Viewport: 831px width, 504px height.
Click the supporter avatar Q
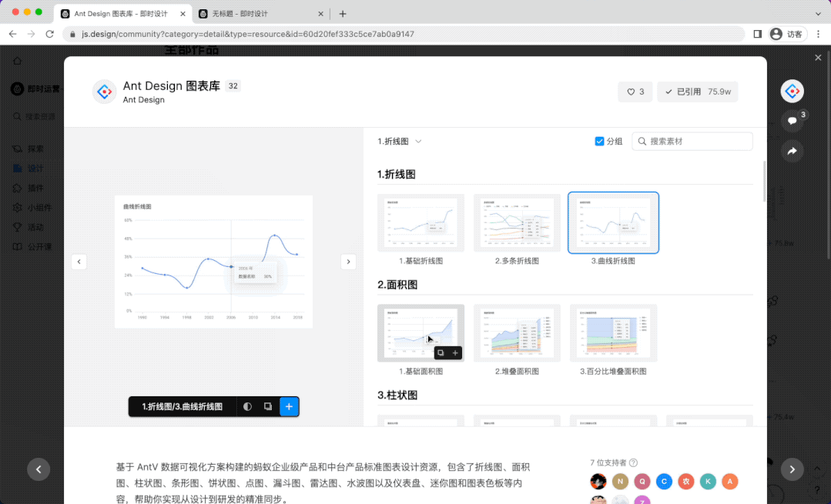(642, 481)
